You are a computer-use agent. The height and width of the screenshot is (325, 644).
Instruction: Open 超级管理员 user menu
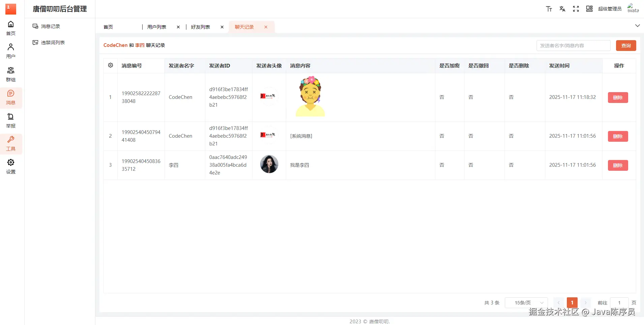tap(610, 9)
